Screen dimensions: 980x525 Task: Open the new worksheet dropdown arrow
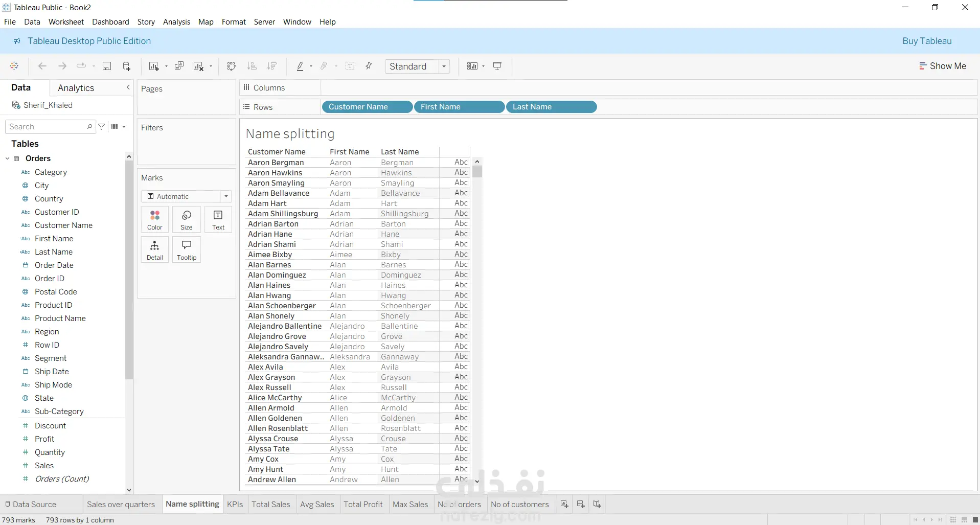166,66
